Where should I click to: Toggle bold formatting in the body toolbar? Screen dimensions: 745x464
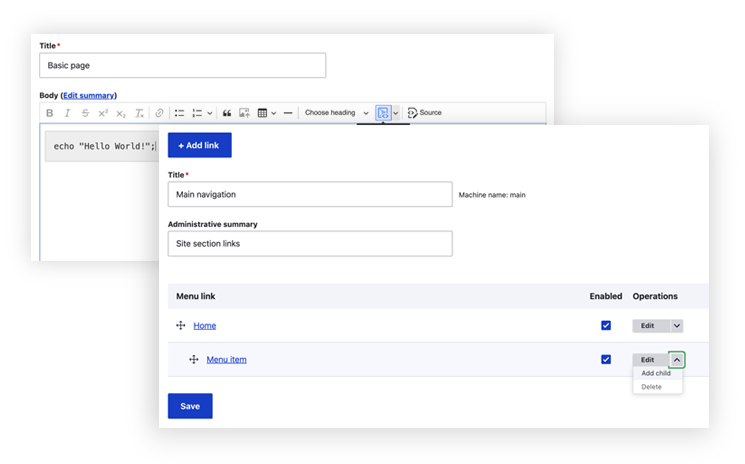pos(50,113)
